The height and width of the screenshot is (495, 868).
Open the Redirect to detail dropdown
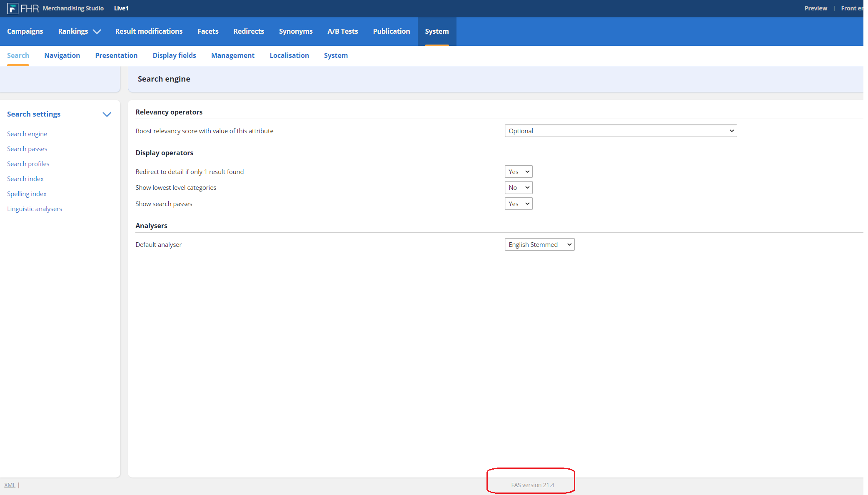[519, 172]
